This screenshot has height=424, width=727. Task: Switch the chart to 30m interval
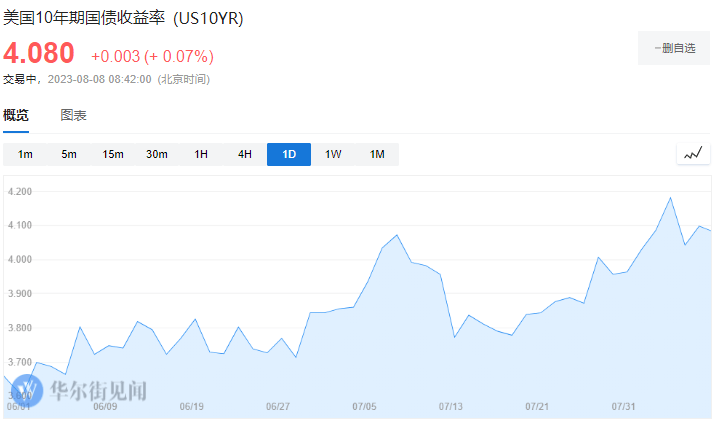click(x=157, y=154)
